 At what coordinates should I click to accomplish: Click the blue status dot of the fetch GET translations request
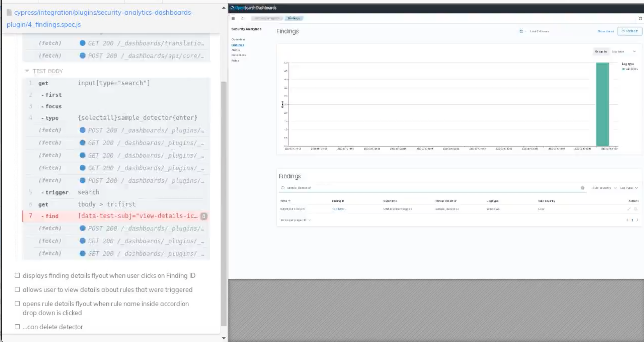click(x=82, y=43)
